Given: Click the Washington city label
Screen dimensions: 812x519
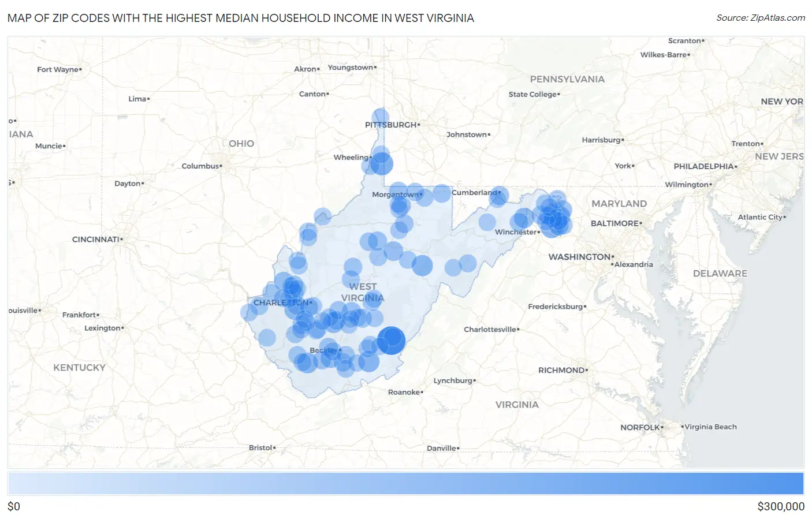Looking at the screenshot, I should pos(579,257).
